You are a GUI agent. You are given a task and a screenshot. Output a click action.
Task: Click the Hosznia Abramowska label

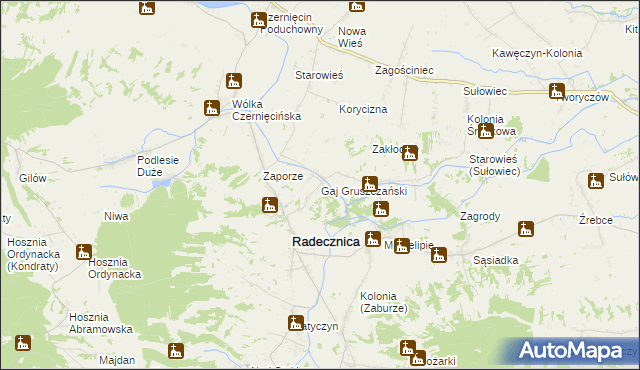(100, 323)
